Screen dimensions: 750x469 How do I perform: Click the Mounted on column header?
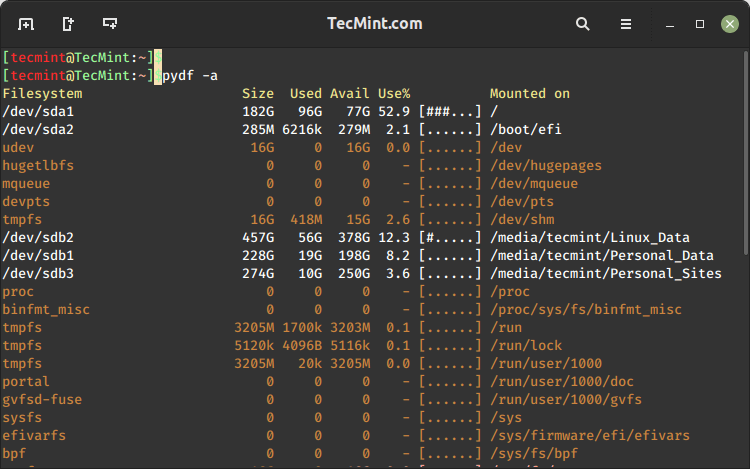click(529, 93)
